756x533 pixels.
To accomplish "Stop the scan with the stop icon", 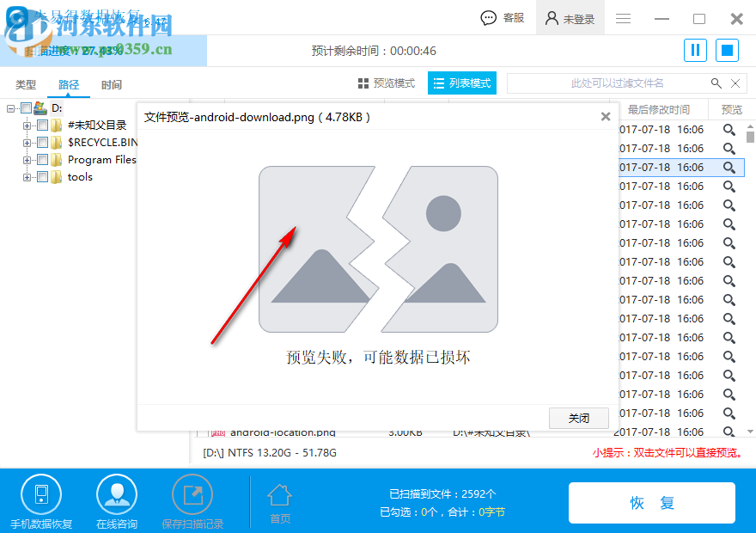I will (x=726, y=50).
